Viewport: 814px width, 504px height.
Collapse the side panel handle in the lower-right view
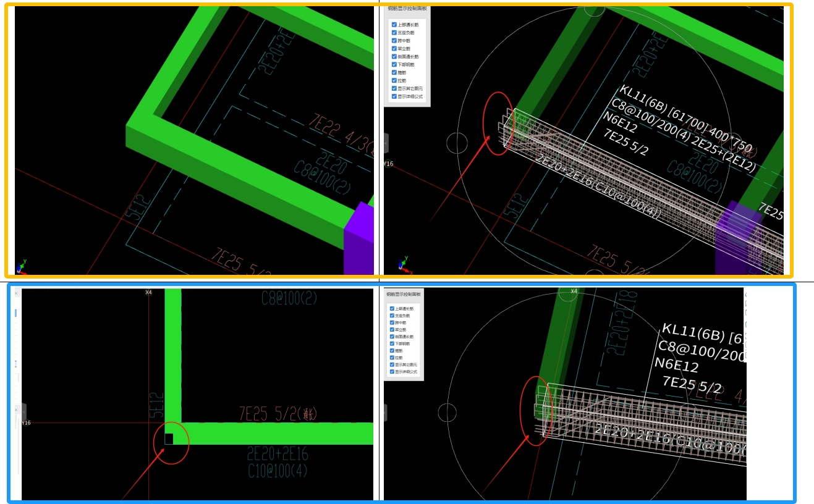pyautogui.click(x=386, y=412)
